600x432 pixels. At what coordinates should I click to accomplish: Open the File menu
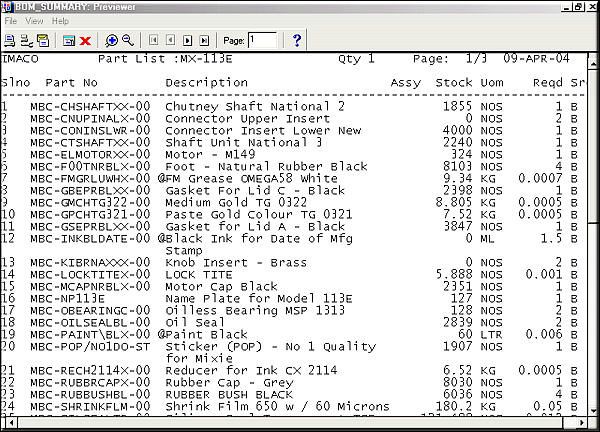coord(9,20)
